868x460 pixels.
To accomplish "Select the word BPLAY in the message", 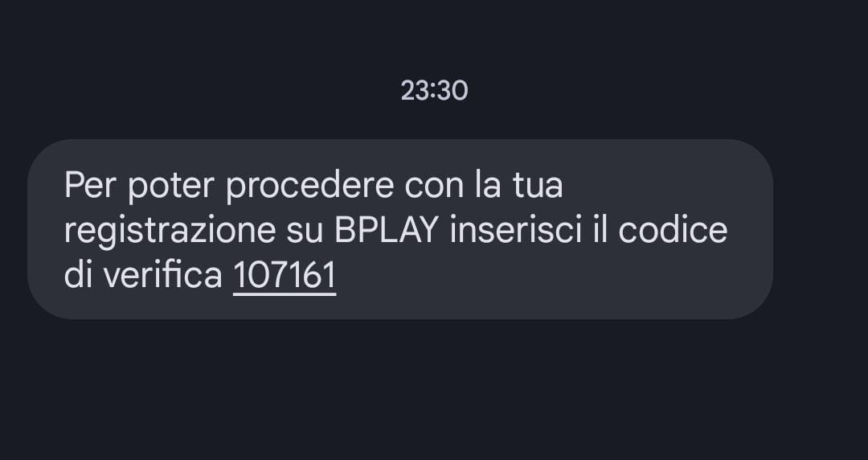I will coord(386,231).
